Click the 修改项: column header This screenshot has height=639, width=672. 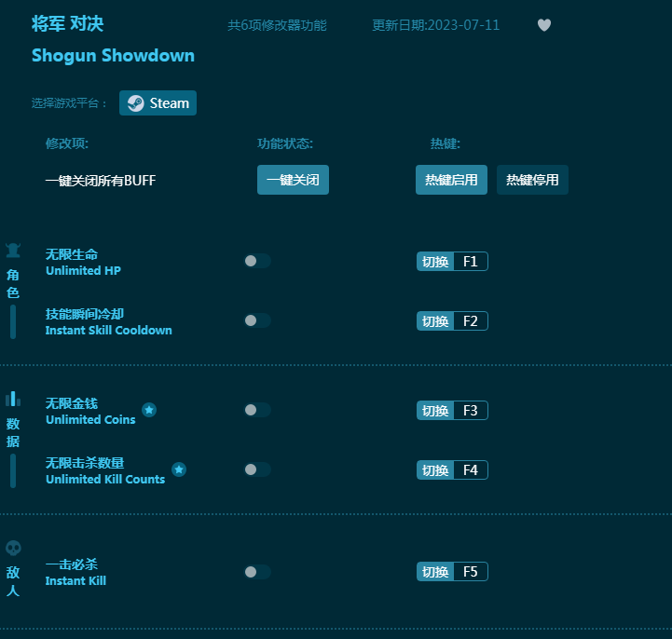[x=67, y=143]
